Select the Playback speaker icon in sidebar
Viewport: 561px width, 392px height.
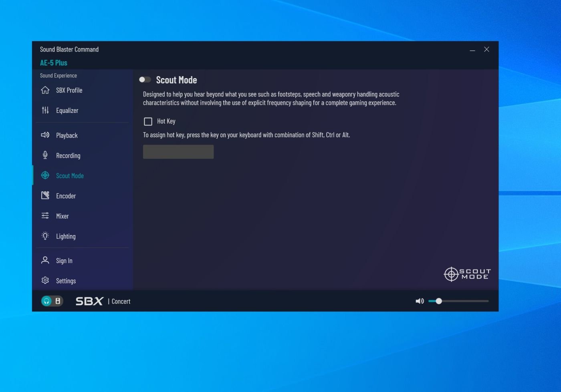45,135
